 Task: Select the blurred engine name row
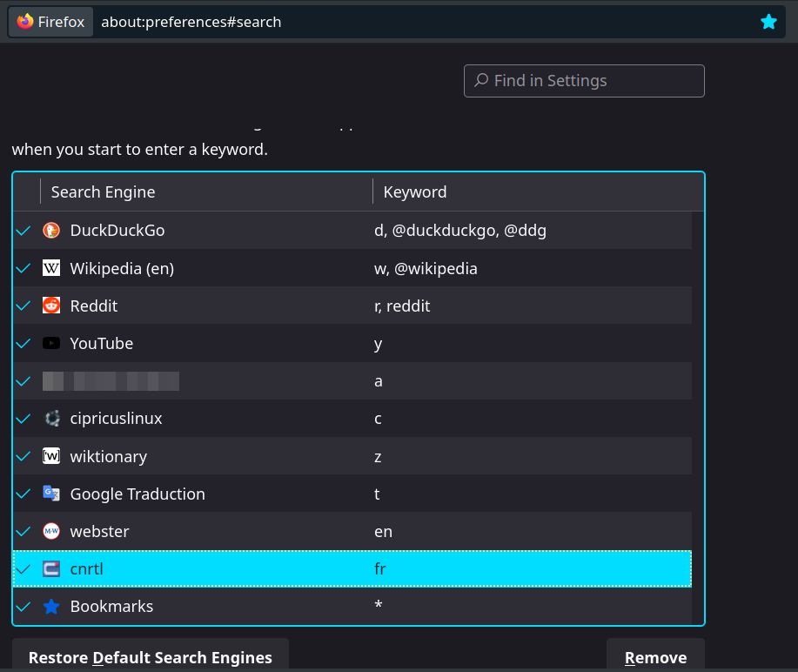point(111,381)
